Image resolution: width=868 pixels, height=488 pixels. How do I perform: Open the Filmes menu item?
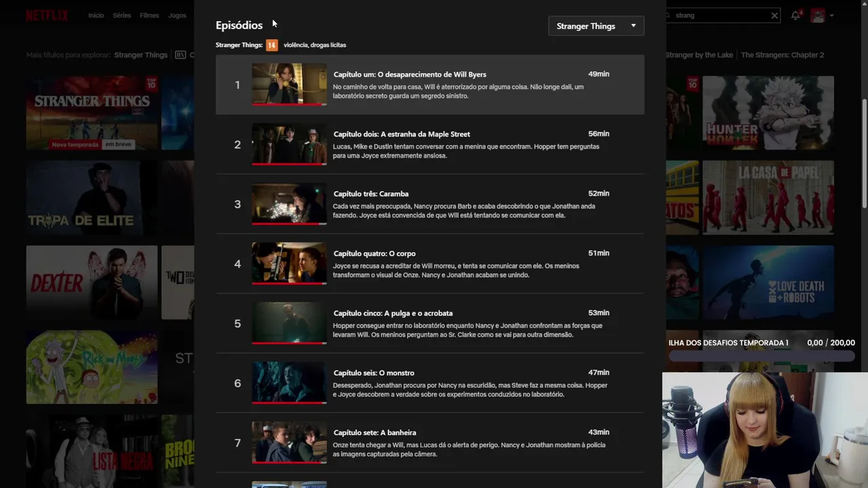[149, 15]
